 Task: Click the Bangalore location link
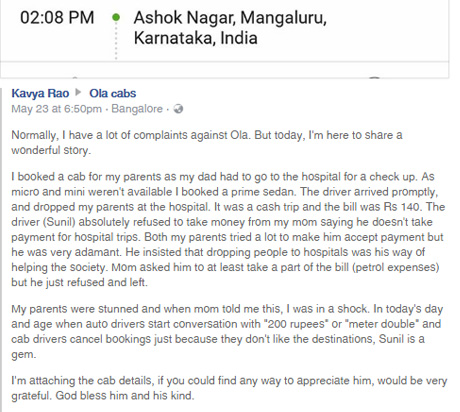pyautogui.click(x=137, y=109)
